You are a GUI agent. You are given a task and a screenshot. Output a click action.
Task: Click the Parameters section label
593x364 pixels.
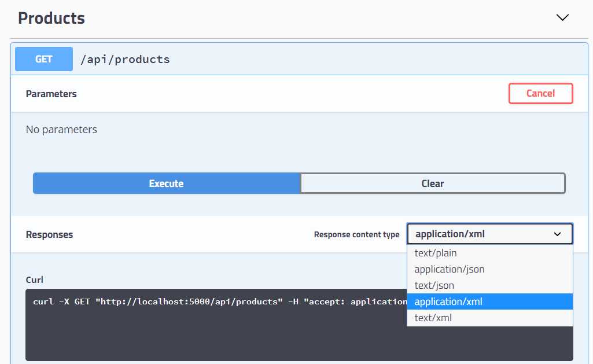[51, 94]
